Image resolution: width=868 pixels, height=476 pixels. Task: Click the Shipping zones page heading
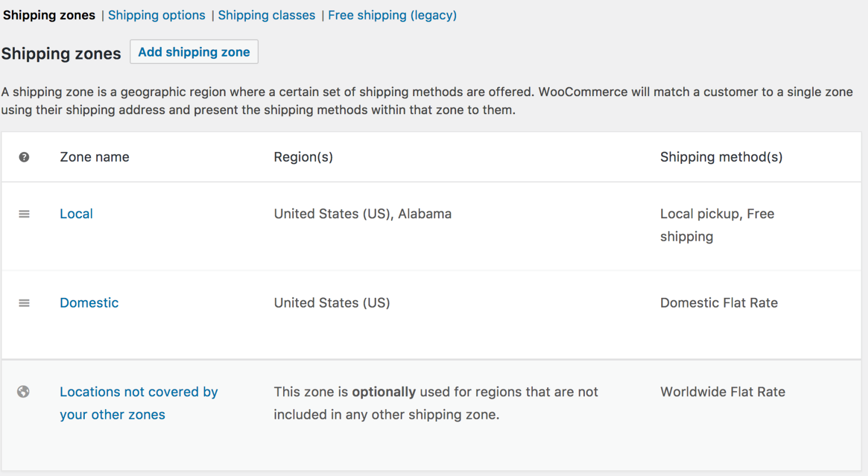(61, 54)
